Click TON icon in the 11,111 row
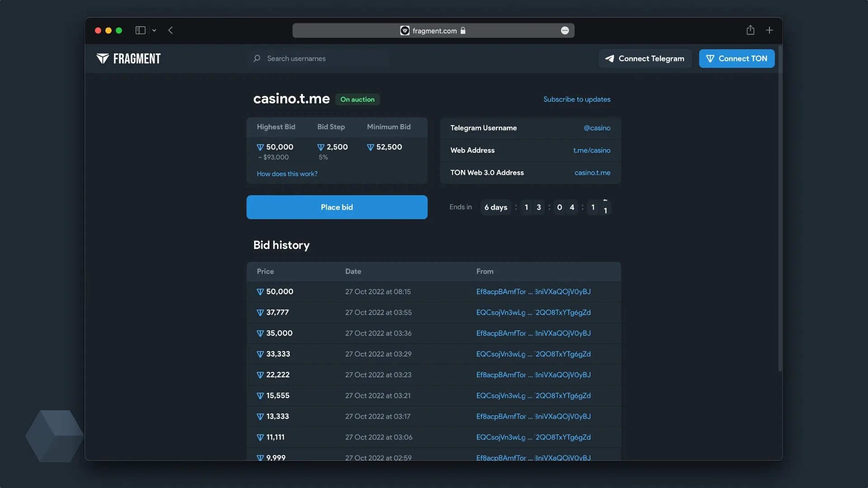This screenshot has width=868, height=488. [260, 437]
